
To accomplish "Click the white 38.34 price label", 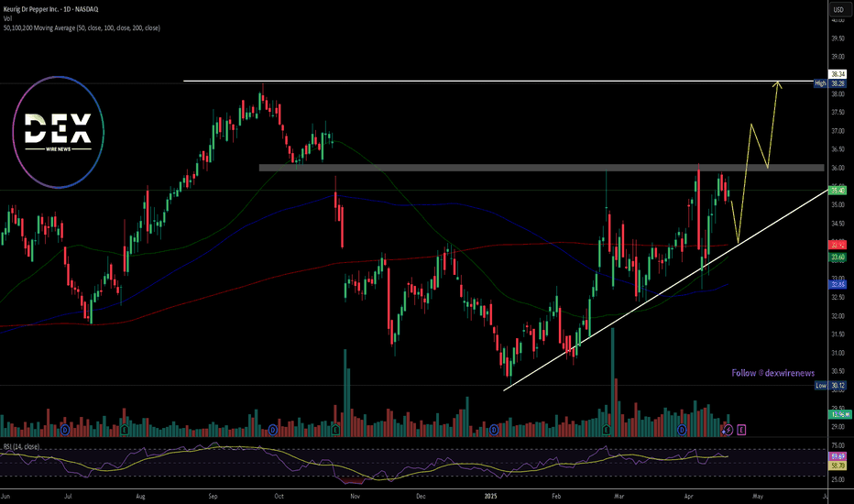I will [838, 74].
